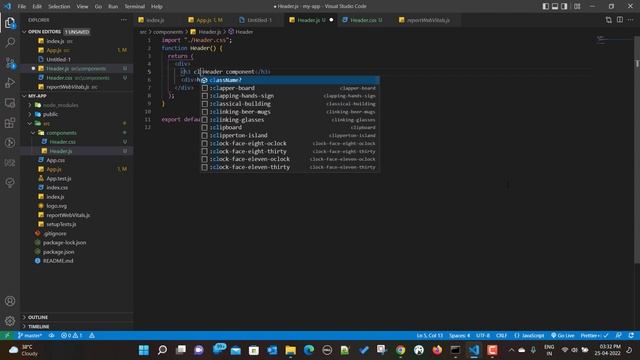
Task: Open the Windows Start menu
Action: tap(144, 350)
